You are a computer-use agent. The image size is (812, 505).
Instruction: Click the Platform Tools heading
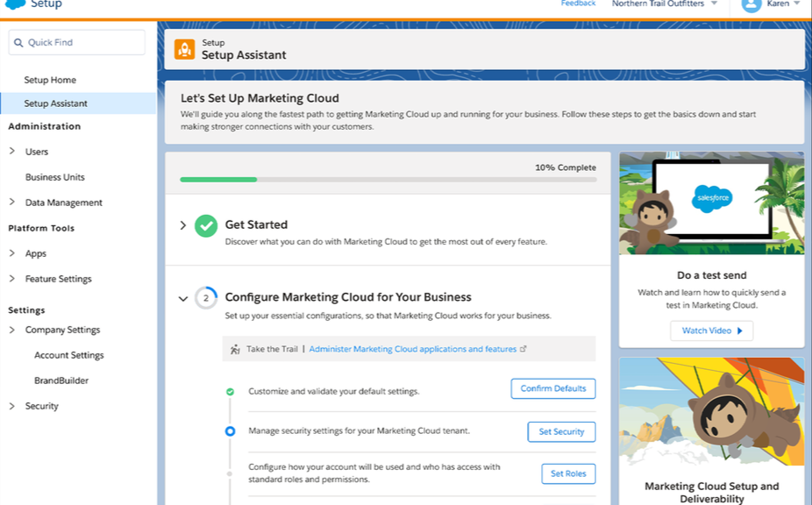click(41, 229)
